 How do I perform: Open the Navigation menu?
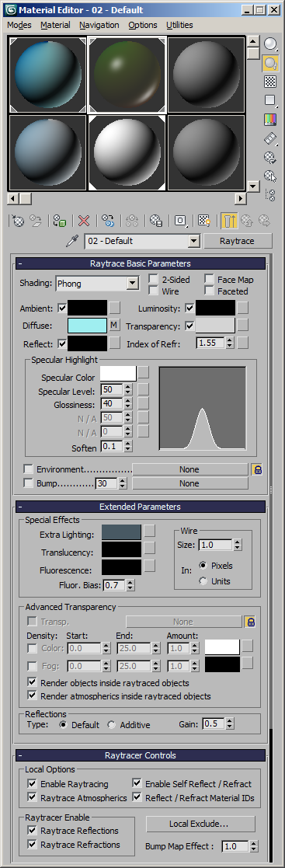tap(99, 25)
